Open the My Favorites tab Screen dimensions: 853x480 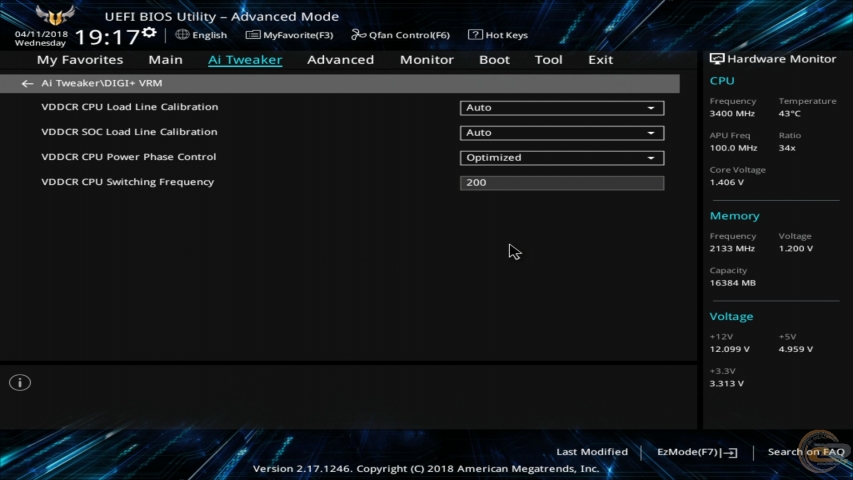pos(80,60)
